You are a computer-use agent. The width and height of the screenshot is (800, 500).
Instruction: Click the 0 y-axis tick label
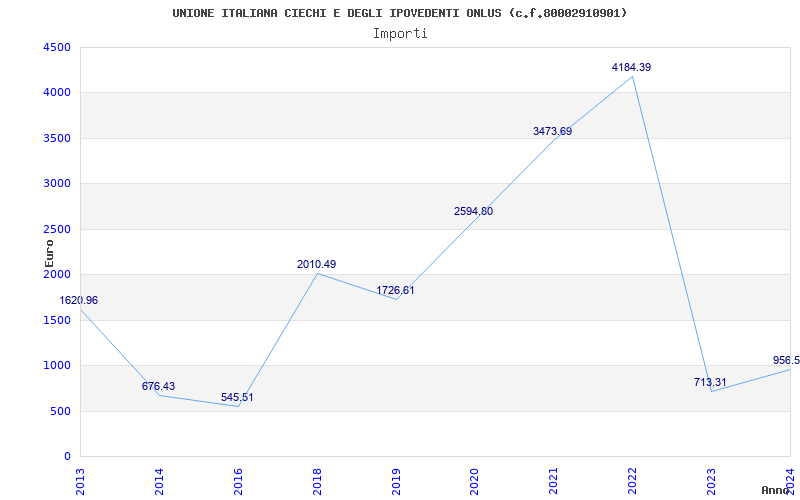pyautogui.click(x=67, y=457)
